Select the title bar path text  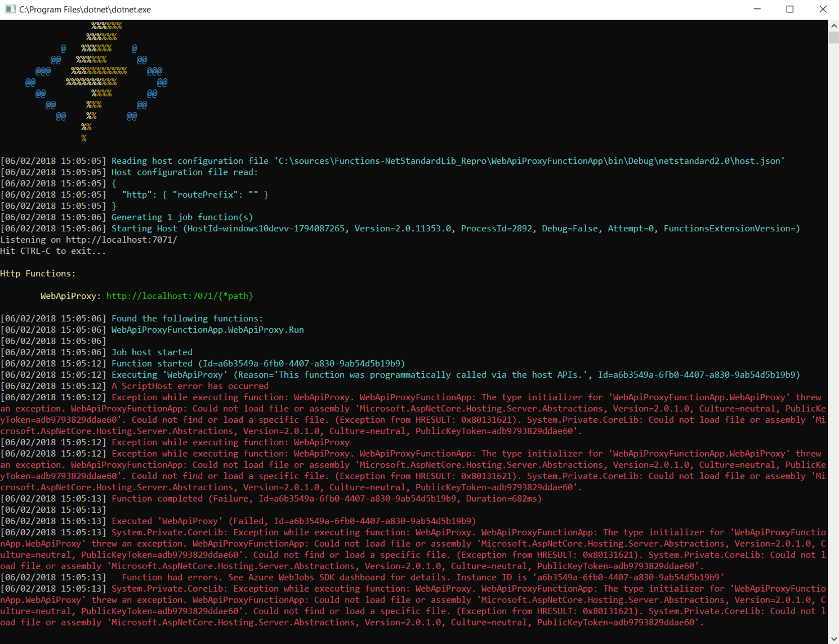pyautogui.click(x=83, y=9)
